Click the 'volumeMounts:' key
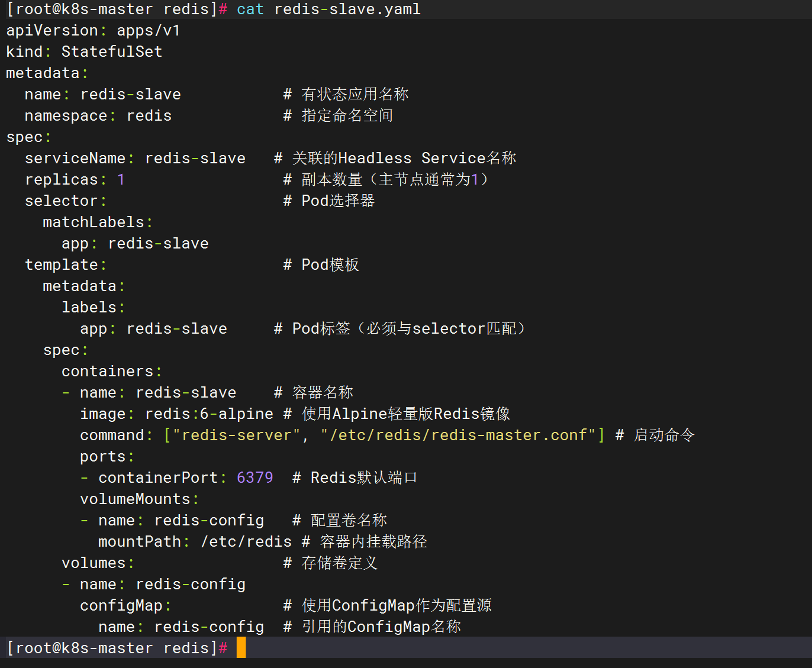 (140, 499)
